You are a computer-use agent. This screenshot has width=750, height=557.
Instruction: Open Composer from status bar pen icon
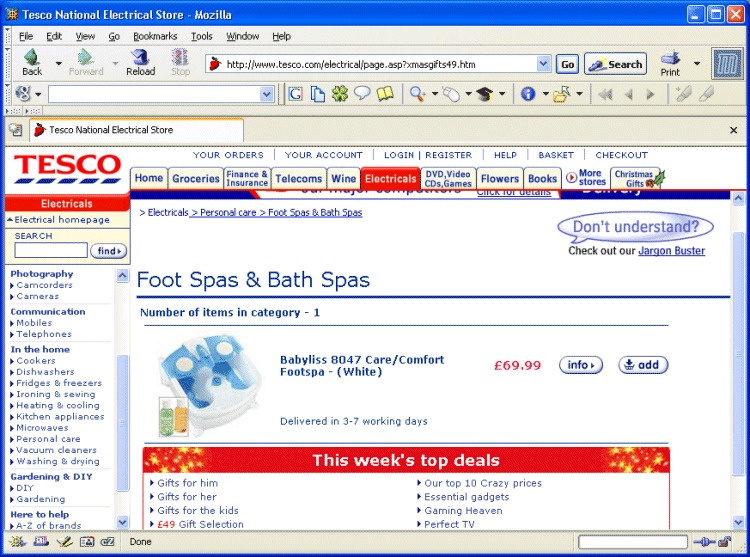pyautogui.click(x=64, y=541)
